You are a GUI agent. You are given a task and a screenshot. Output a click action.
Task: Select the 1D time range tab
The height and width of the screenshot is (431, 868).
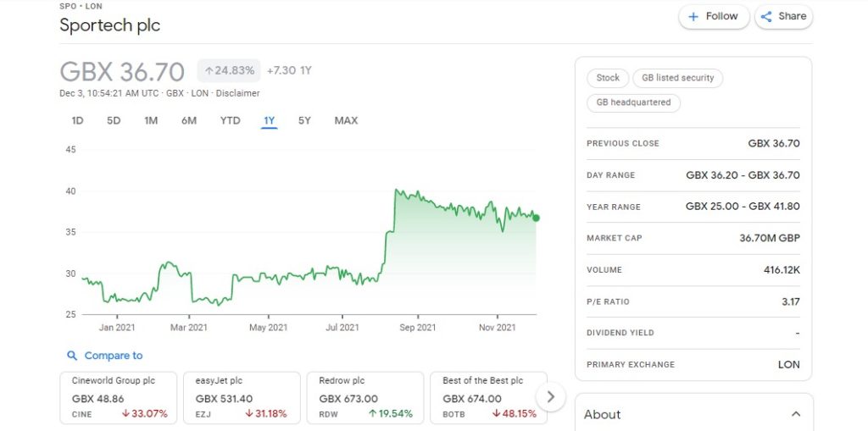coord(77,120)
